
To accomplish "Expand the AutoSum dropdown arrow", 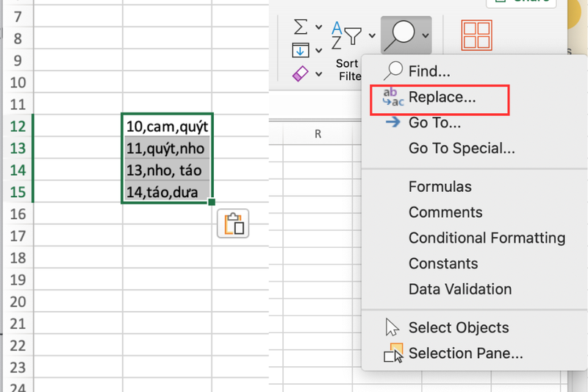I will click(x=319, y=27).
